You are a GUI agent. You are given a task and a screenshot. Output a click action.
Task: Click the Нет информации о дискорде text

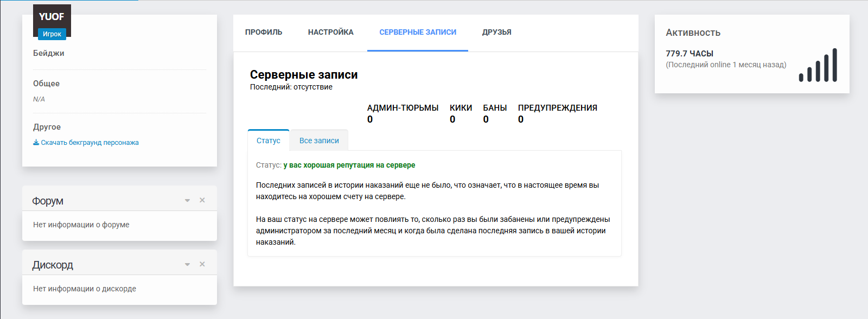click(85, 289)
